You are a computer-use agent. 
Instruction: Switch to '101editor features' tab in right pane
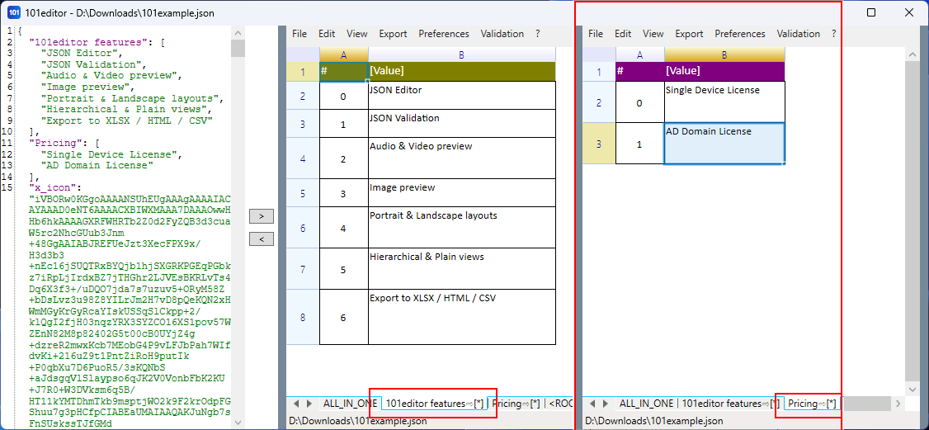point(731,403)
